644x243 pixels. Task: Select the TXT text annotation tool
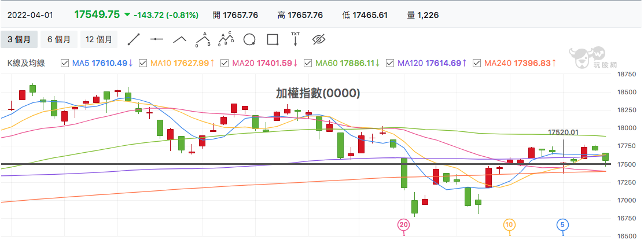point(295,39)
